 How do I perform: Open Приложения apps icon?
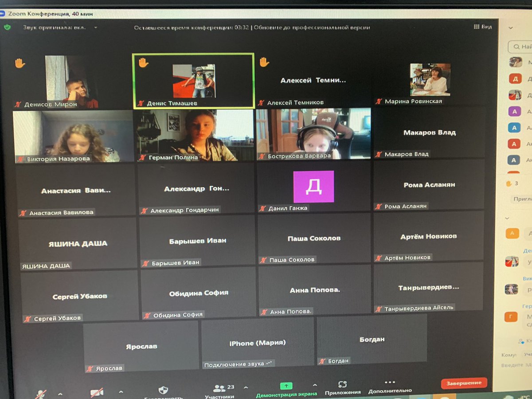coord(342,384)
